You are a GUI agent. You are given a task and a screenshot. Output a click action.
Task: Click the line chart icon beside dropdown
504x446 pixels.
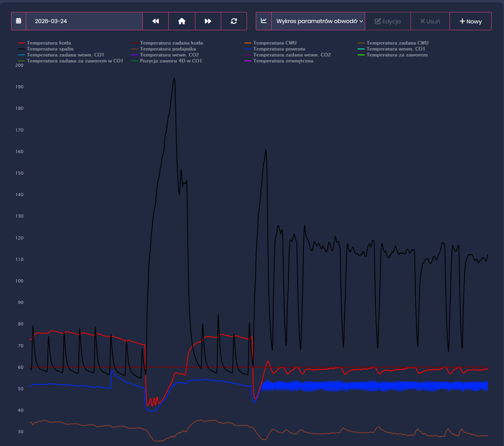coord(264,21)
